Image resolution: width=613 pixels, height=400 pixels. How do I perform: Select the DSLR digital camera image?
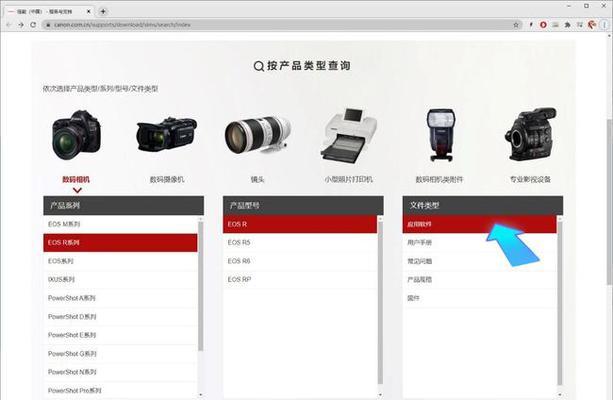[x=77, y=135]
